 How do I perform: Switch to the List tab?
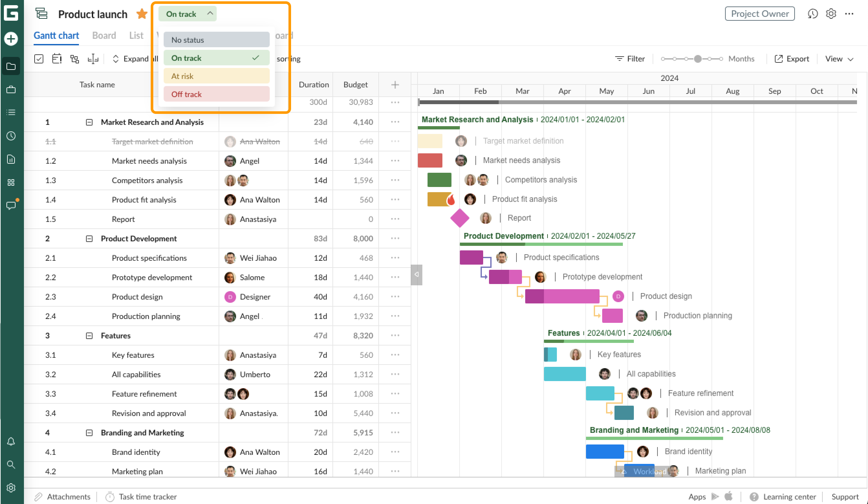[x=135, y=36]
